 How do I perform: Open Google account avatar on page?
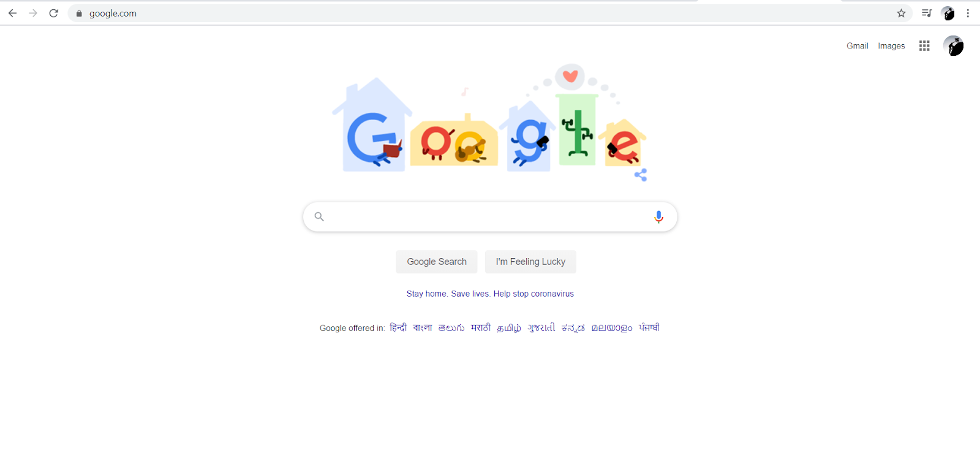(x=953, y=45)
